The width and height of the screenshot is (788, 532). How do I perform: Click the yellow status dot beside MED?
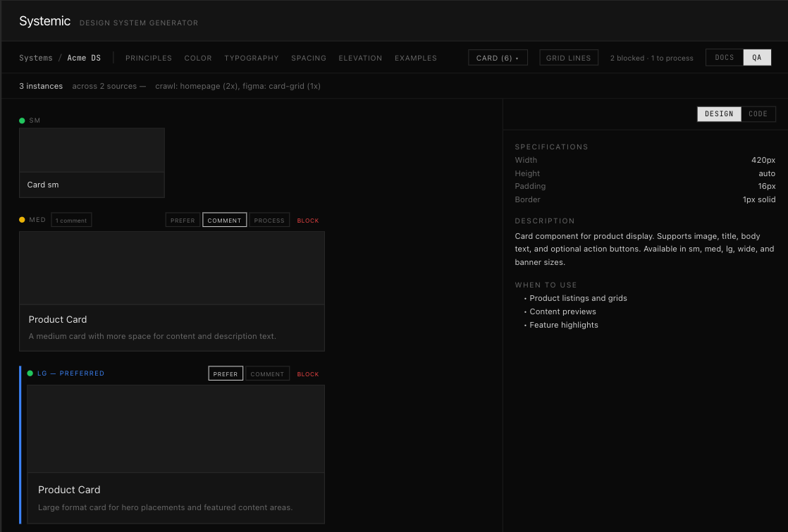point(22,220)
